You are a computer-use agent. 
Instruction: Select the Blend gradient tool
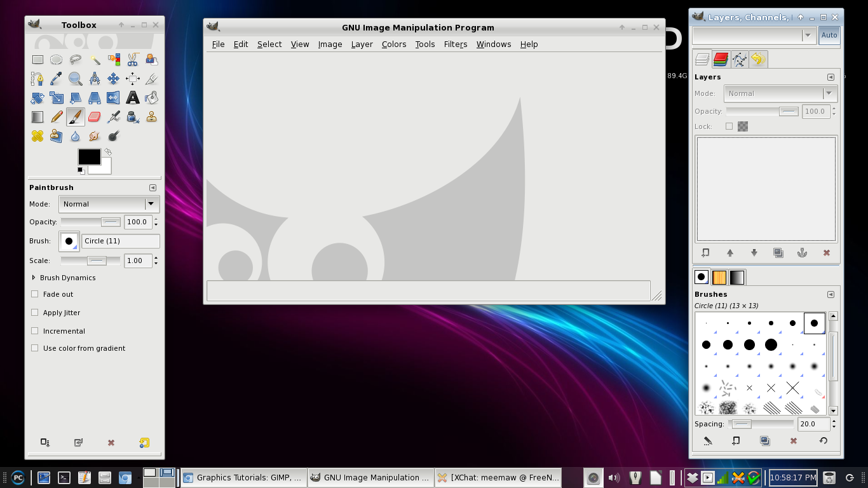point(37,117)
